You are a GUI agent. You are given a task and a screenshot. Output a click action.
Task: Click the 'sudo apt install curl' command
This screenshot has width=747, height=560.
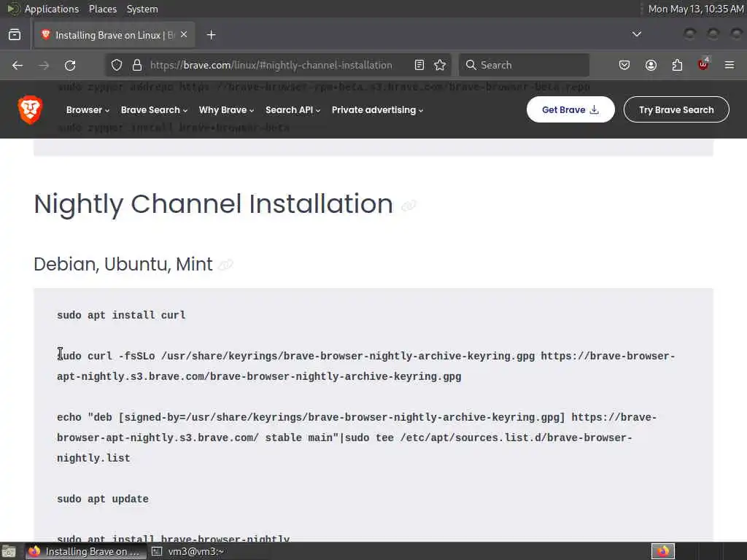[121, 315]
